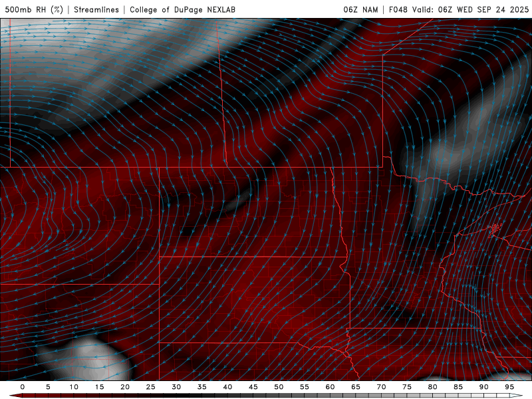Image resolution: width=532 pixels, height=399 pixels.
Task: Click the 85 value on the color scale
Action: pyautogui.click(x=458, y=387)
